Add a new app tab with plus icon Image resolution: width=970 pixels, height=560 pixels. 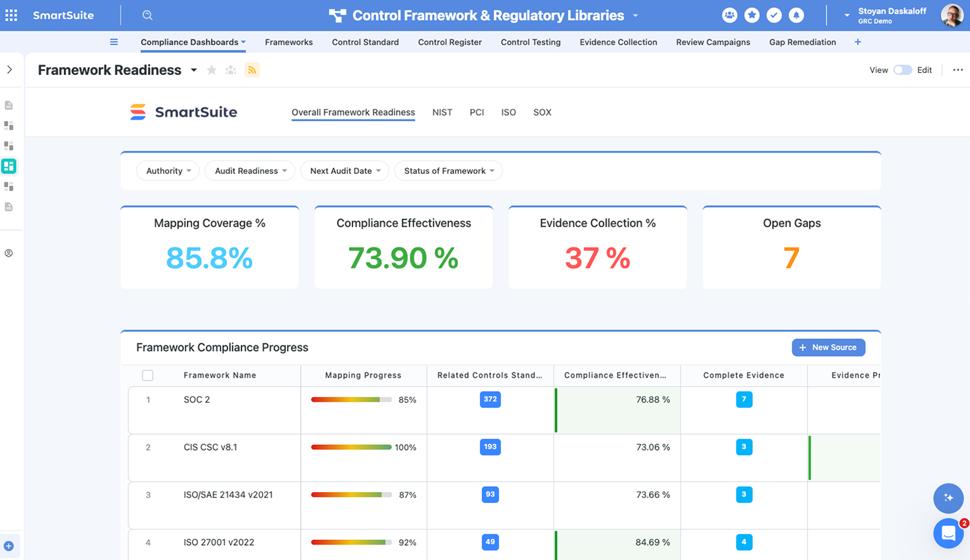857,42
